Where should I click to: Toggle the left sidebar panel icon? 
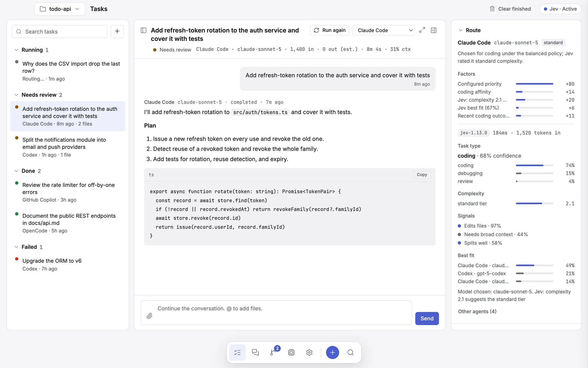[143, 30]
